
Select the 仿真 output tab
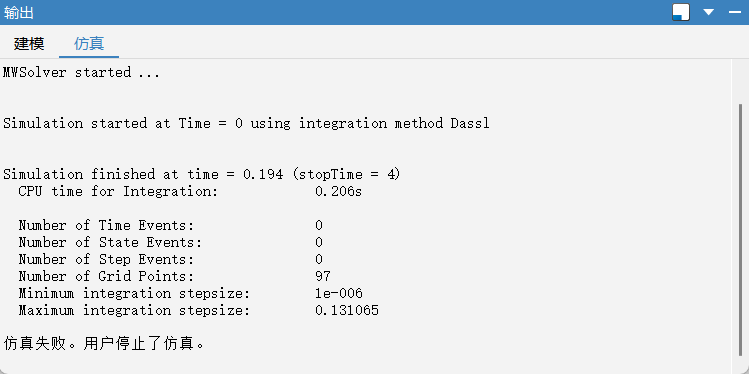coord(89,44)
